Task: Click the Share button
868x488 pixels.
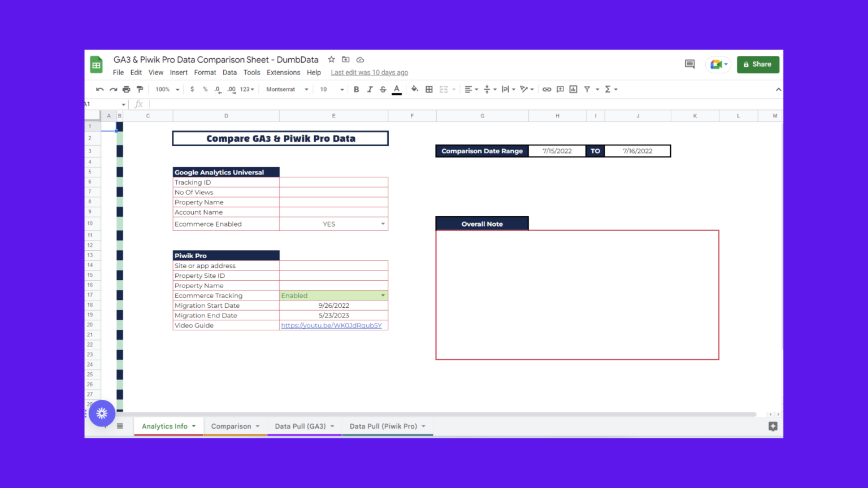Action: point(758,64)
